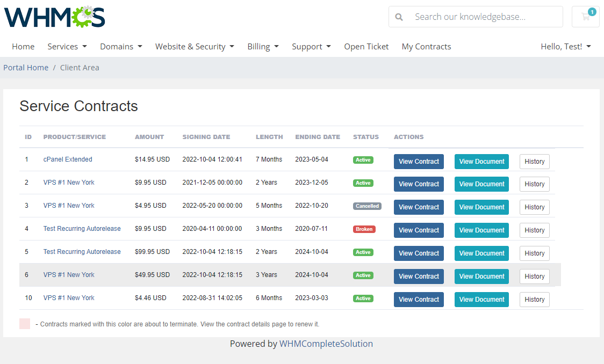View Contract for contract ID 10
The image size is (604, 364).
(419, 300)
